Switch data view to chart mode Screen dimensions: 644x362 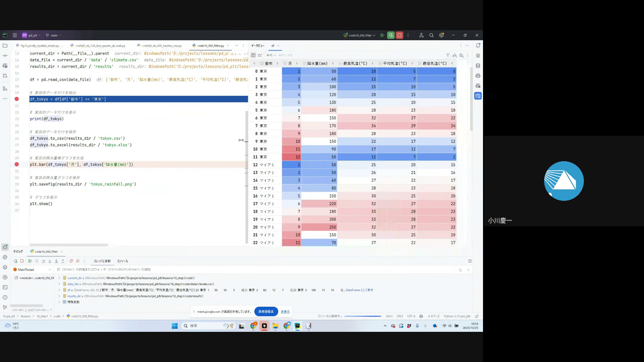[260, 55]
